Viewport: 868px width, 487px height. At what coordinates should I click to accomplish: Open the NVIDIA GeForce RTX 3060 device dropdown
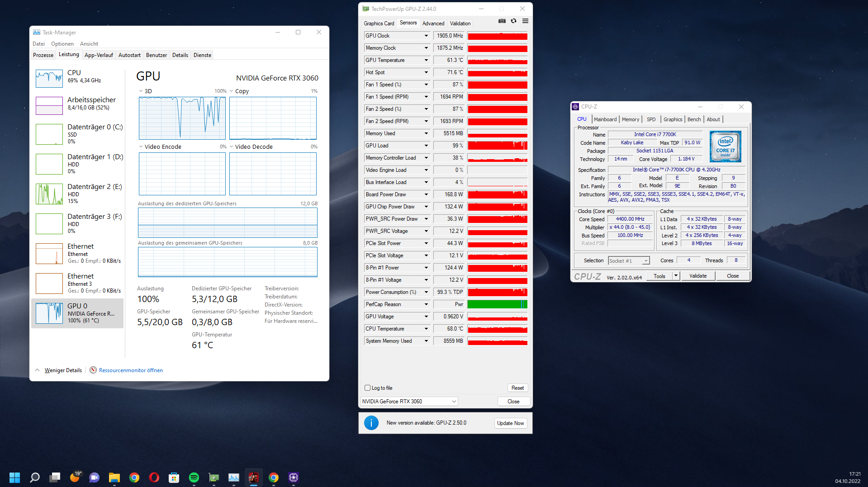click(453, 401)
